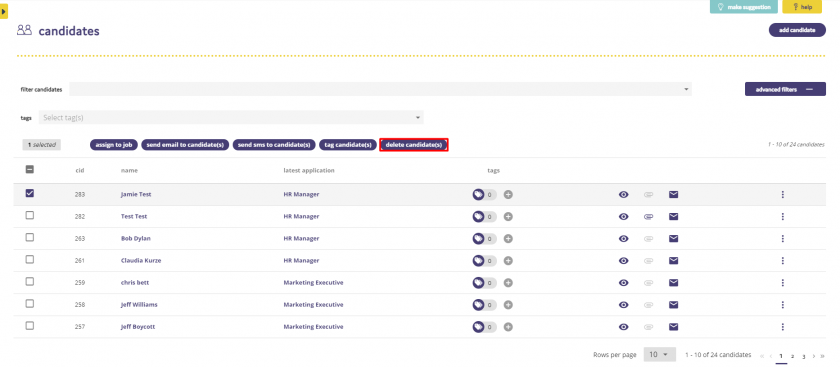Add a tag to Jeff Boycott with plus icon
This screenshot has width=840, height=367.
(508, 326)
